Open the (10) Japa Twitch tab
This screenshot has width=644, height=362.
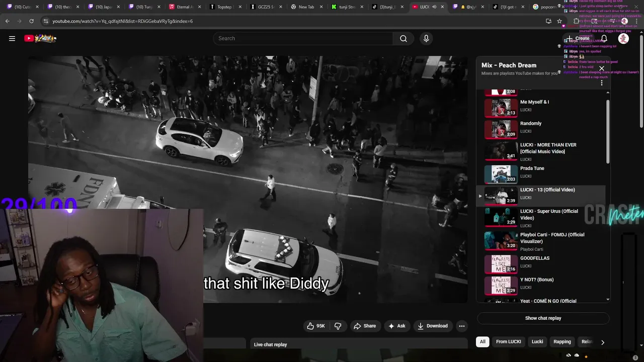point(103,7)
